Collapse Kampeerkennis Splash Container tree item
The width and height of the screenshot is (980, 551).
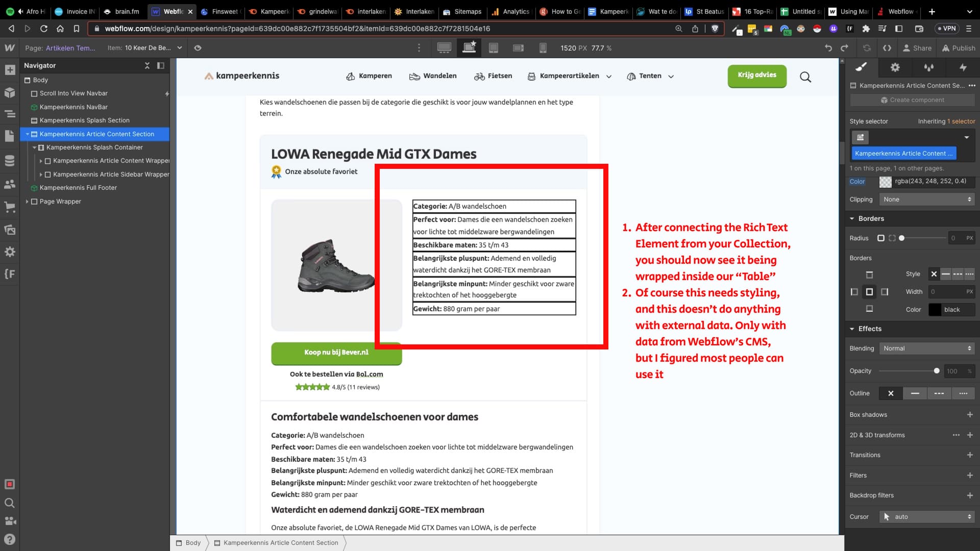coord(34,147)
